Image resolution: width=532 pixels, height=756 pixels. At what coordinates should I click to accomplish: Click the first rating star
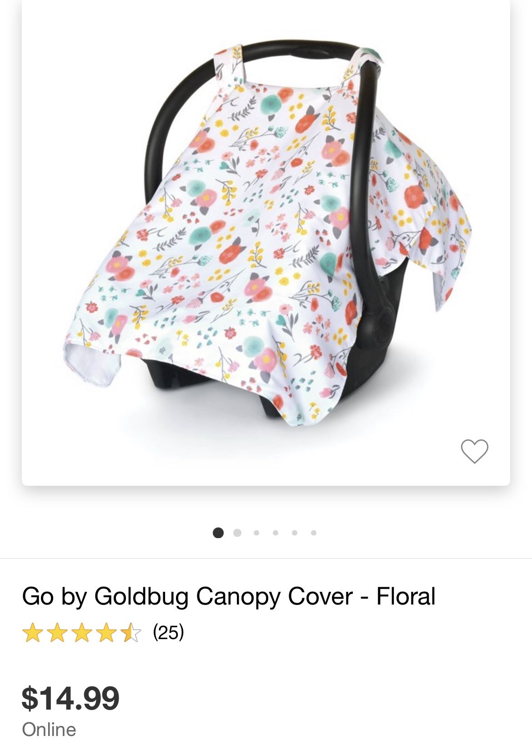tap(33, 633)
